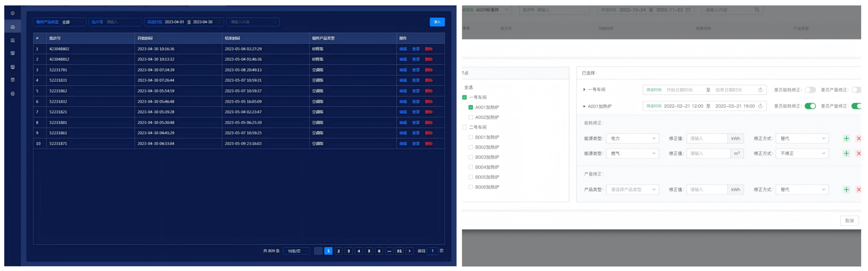Go to page 2

(338, 251)
